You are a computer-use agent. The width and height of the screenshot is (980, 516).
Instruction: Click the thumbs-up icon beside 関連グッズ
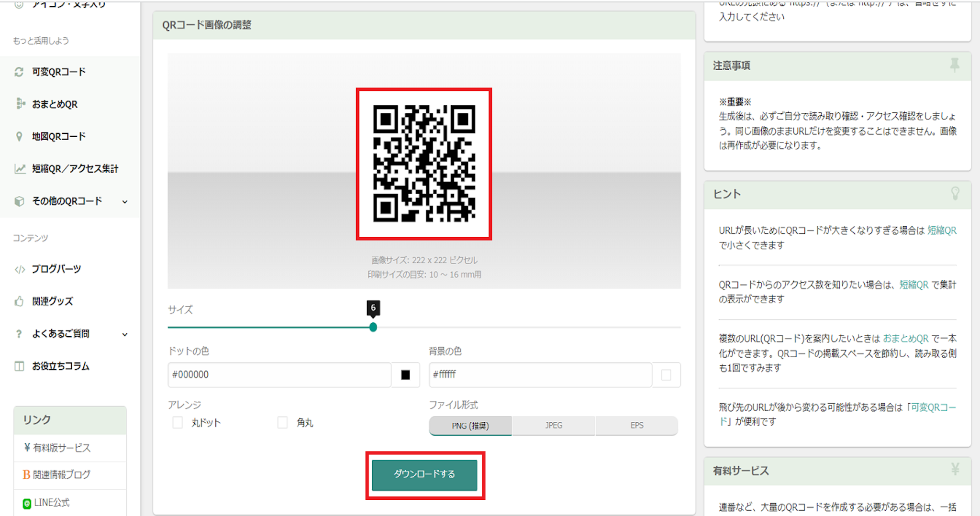19,301
